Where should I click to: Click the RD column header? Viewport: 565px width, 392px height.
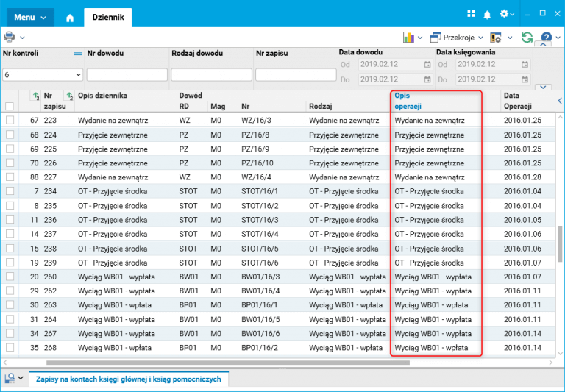184,107
